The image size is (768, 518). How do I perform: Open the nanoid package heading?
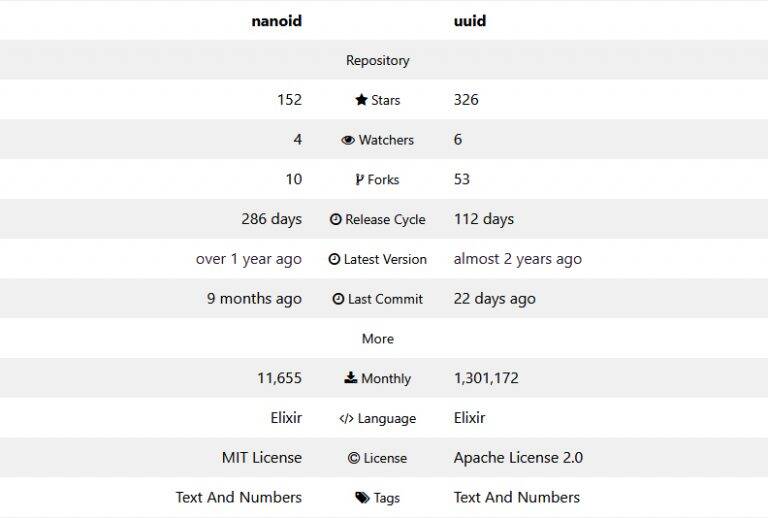tap(277, 21)
